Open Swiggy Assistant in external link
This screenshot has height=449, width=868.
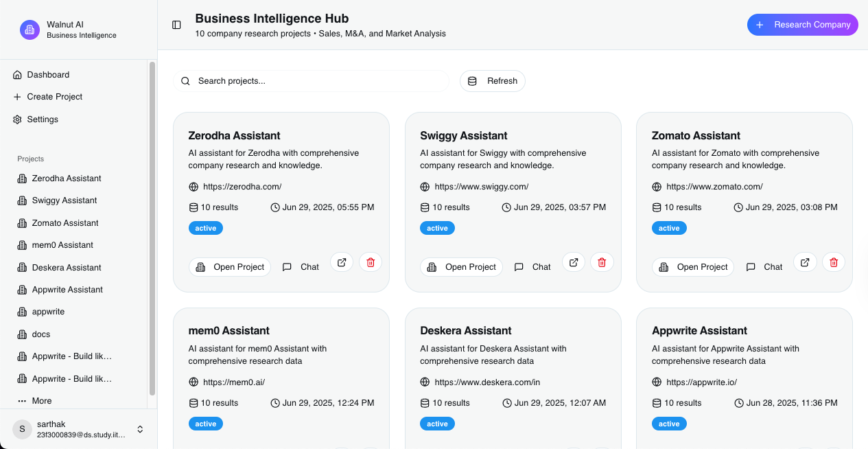[x=574, y=262]
